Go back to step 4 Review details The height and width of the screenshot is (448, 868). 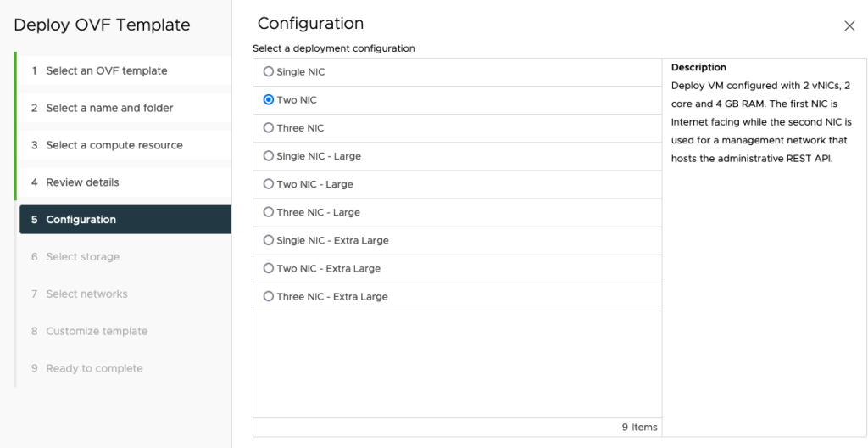[x=82, y=182]
